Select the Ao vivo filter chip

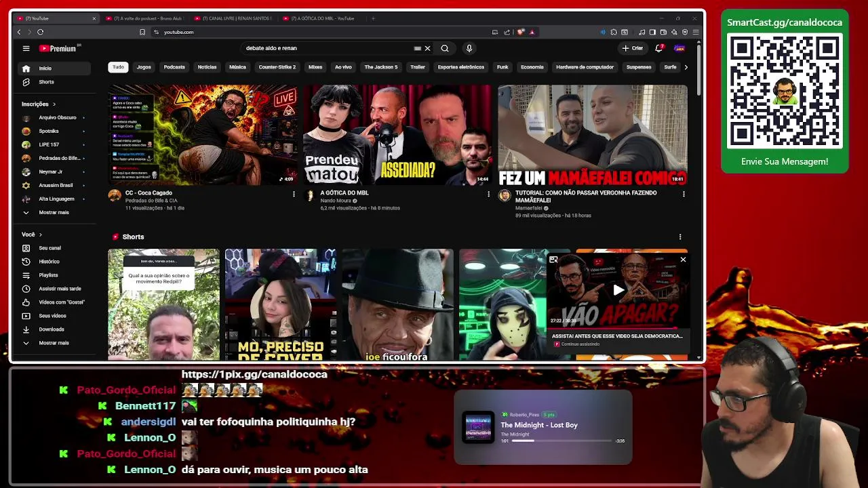click(x=343, y=67)
